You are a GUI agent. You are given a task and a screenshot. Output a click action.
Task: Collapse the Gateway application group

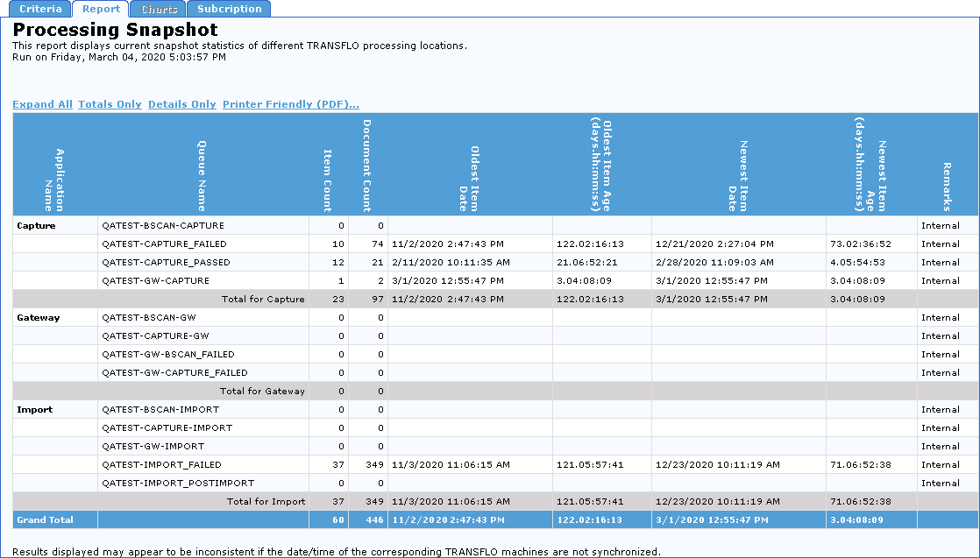coord(39,318)
